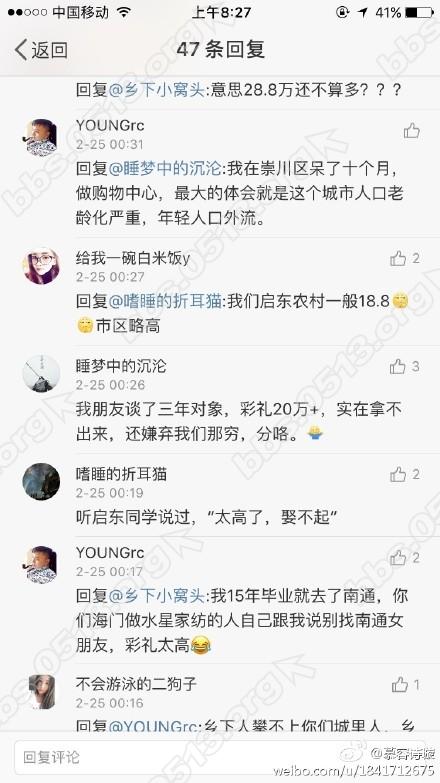Open the @嗜睡的折耳猫 mention link
Viewport: 440px width, 783px height.
pos(165,301)
